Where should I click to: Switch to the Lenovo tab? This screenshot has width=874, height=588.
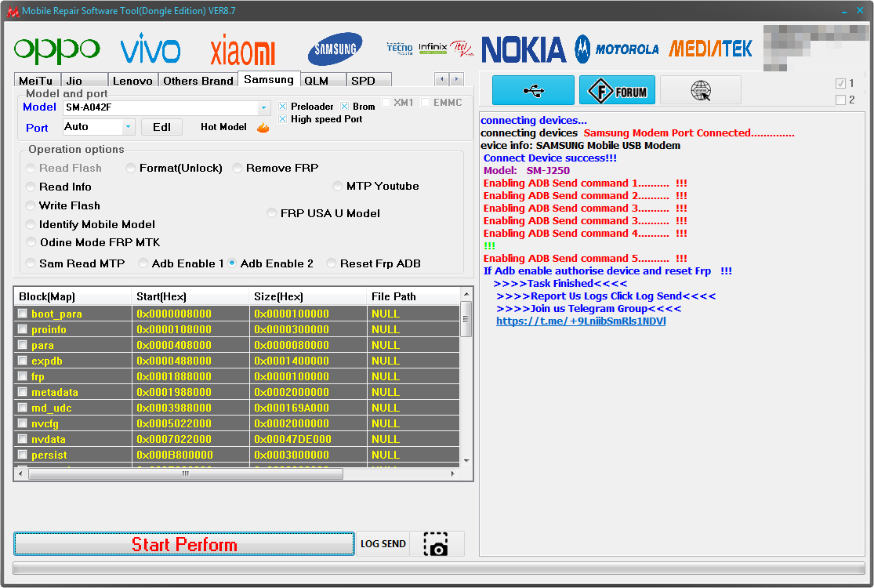click(132, 80)
